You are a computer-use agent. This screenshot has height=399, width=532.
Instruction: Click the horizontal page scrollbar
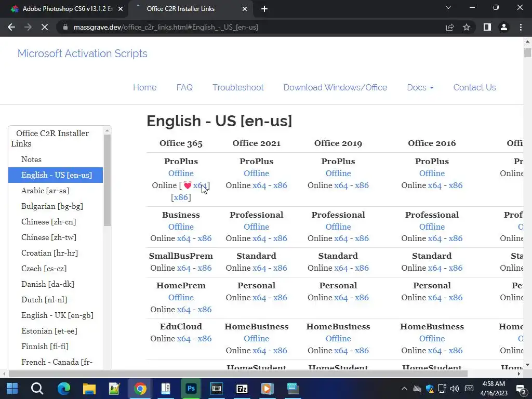click(x=238, y=374)
